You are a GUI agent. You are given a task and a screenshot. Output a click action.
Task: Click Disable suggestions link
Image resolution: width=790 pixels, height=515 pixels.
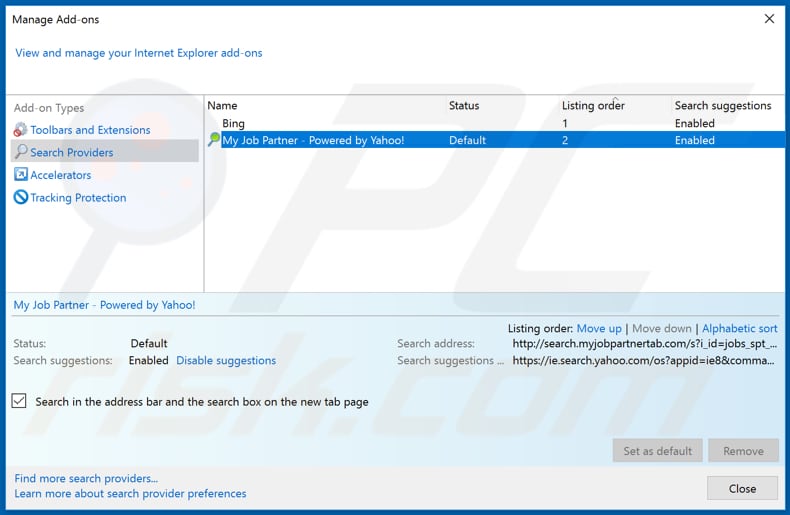[x=226, y=360]
